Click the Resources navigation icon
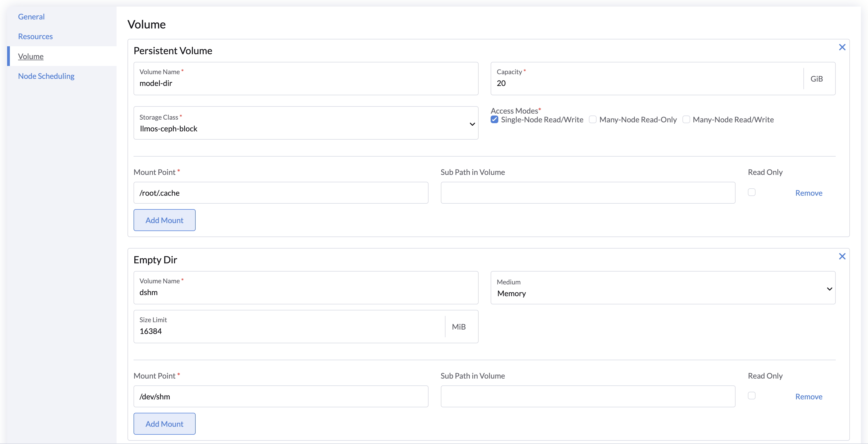Image resolution: width=868 pixels, height=444 pixels. click(35, 36)
